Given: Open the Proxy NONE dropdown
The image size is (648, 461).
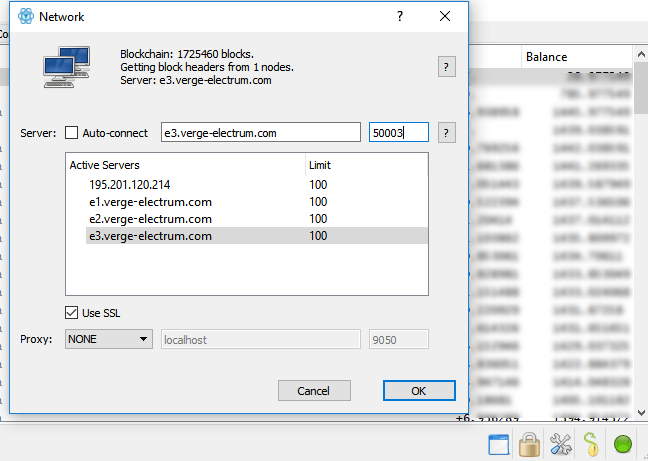Looking at the screenshot, I should tap(109, 339).
